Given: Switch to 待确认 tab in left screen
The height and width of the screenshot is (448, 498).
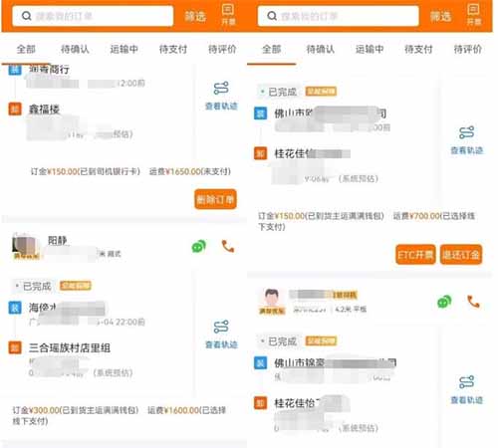Looking at the screenshot, I should [75, 50].
